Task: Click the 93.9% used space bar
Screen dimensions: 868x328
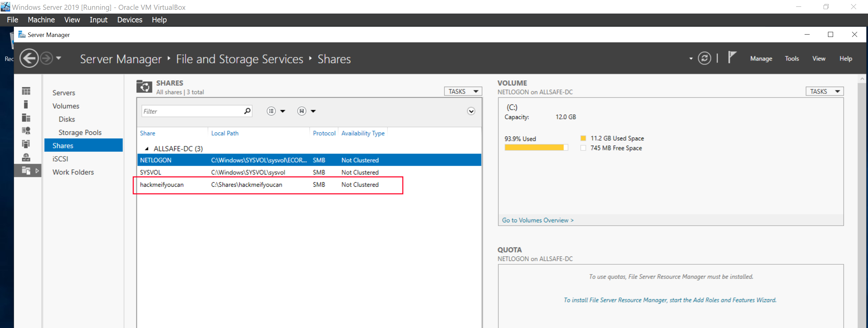Action: pyautogui.click(x=536, y=147)
